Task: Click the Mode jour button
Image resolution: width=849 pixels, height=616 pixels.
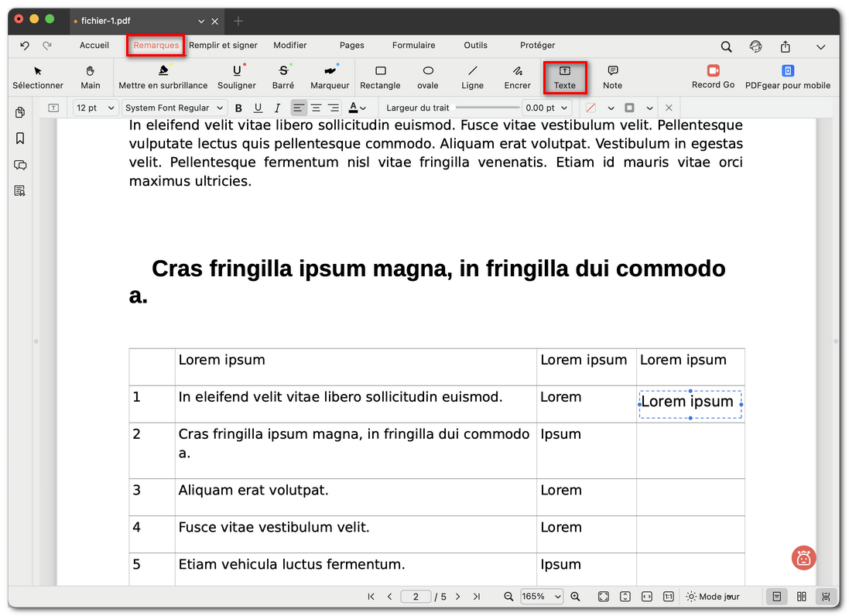Action: point(713,597)
